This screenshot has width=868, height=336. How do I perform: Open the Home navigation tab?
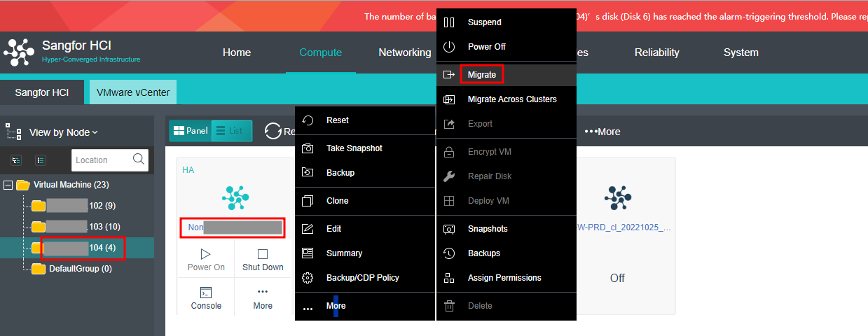tap(237, 52)
